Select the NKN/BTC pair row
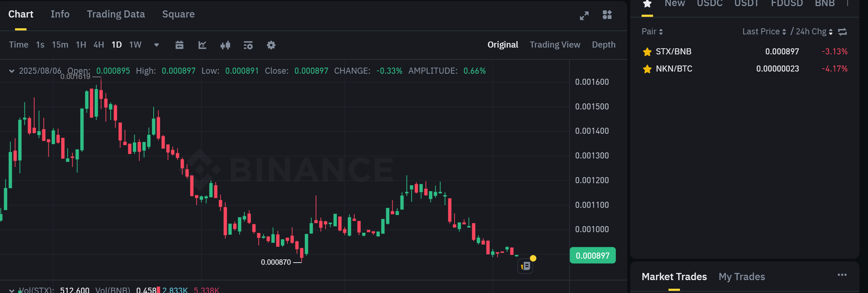This screenshot has width=868, height=293. (745, 69)
